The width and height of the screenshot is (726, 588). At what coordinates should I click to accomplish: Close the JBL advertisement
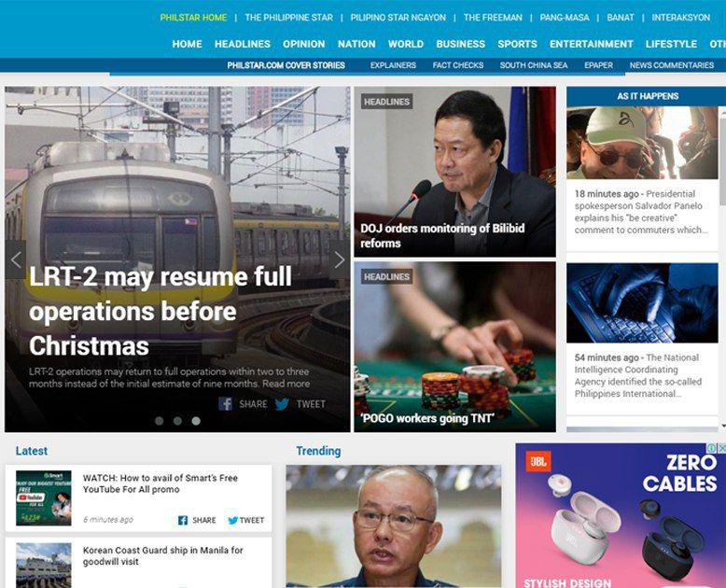pos(721,448)
